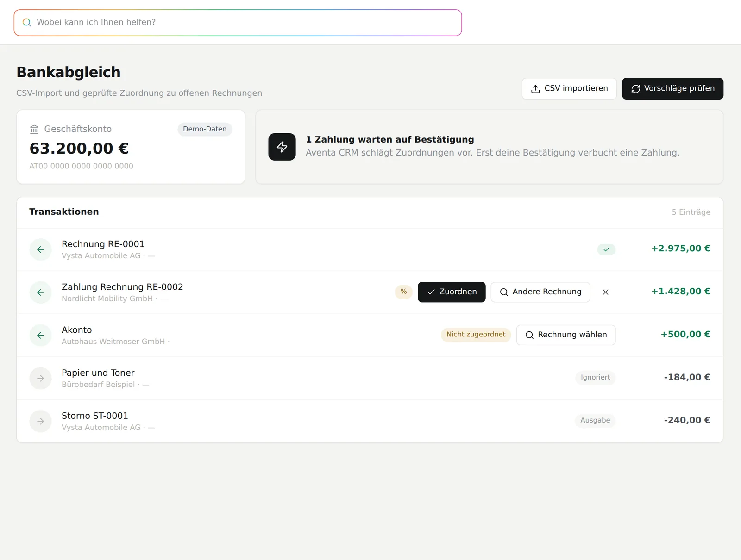Viewport: 741px width, 560px height.
Task: Click the Papier und Toner row title
Action: click(98, 373)
